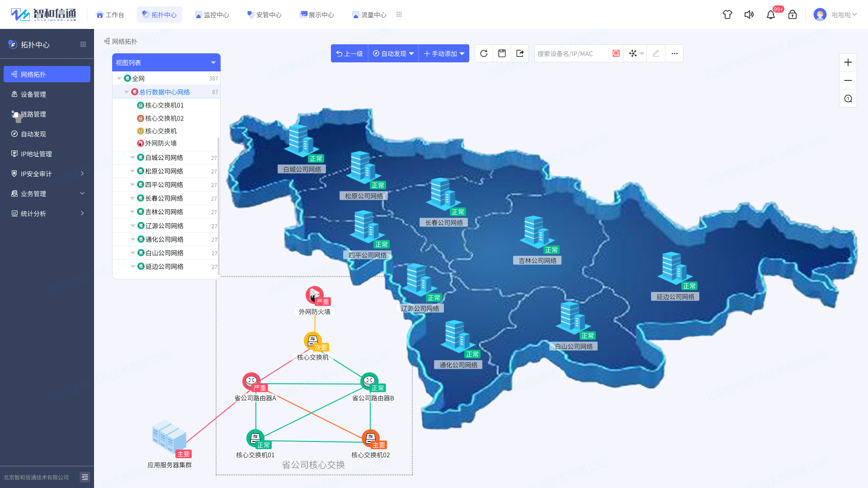Click the 上一级 button

[x=349, y=53]
